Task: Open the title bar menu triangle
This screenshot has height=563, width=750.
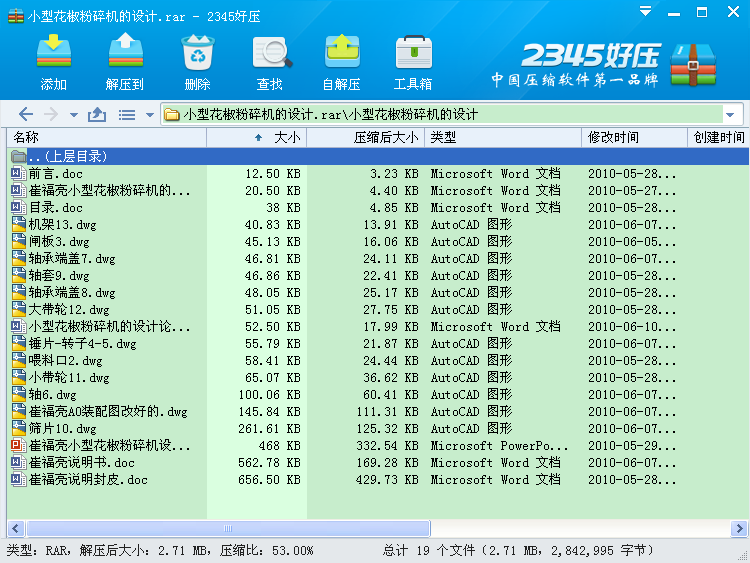Action: [x=645, y=11]
